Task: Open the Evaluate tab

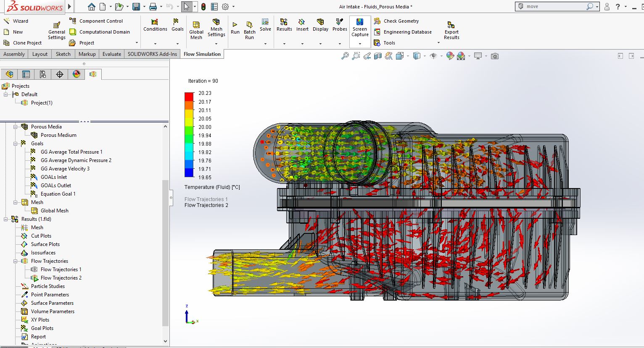Action: tap(112, 54)
